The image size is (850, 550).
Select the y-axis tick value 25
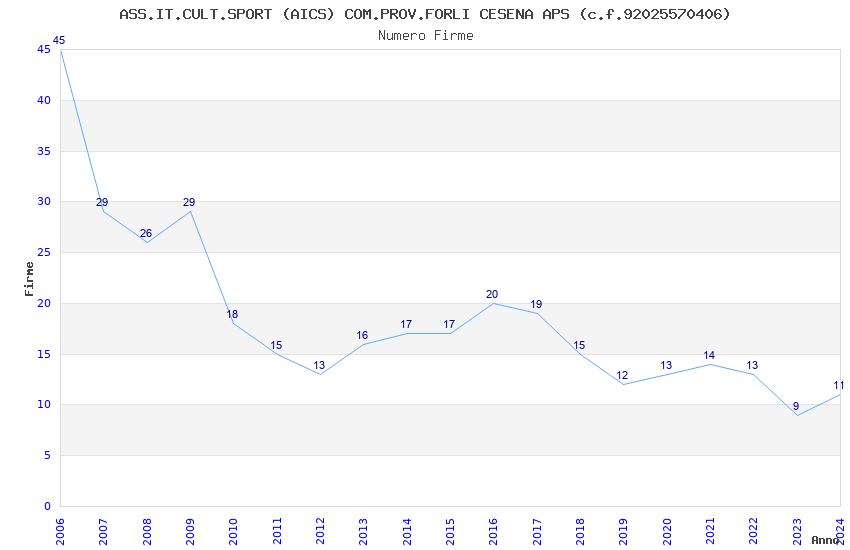coord(44,253)
